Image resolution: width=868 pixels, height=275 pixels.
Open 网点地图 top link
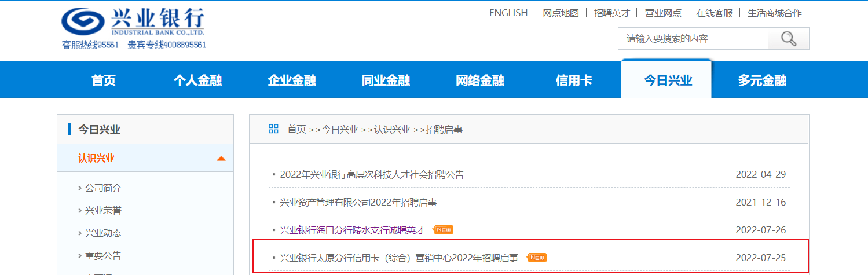[561, 13]
